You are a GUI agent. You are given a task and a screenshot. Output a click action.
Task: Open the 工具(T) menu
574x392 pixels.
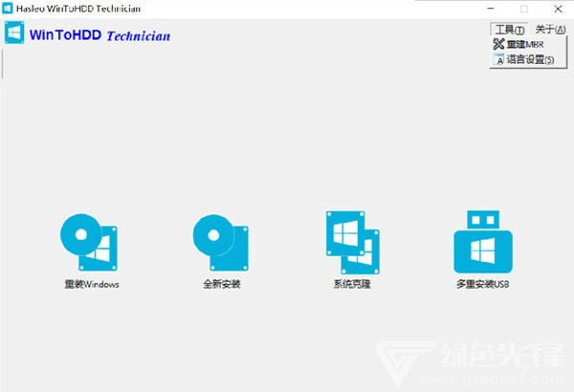point(509,30)
